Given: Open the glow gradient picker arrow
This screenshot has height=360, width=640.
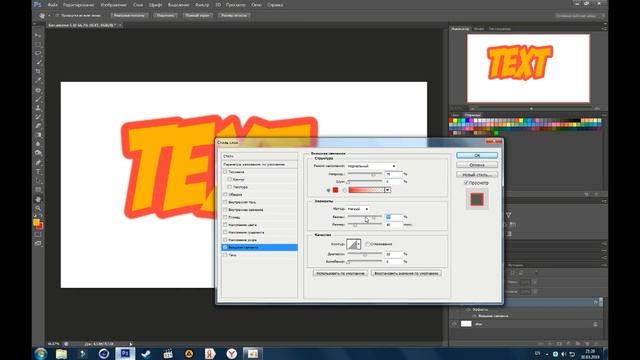Looking at the screenshot, I should click(x=387, y=190).
